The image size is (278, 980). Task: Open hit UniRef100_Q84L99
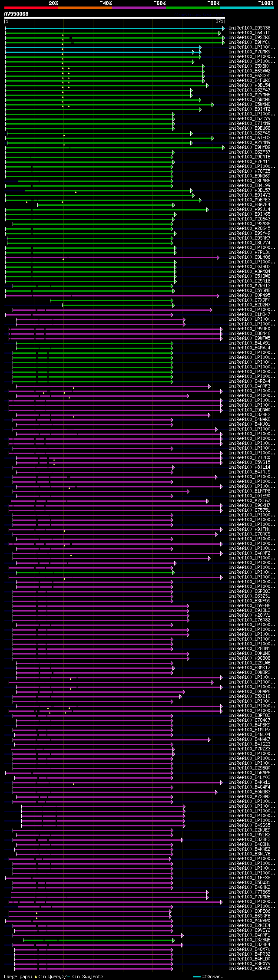[x=249, y=185]
